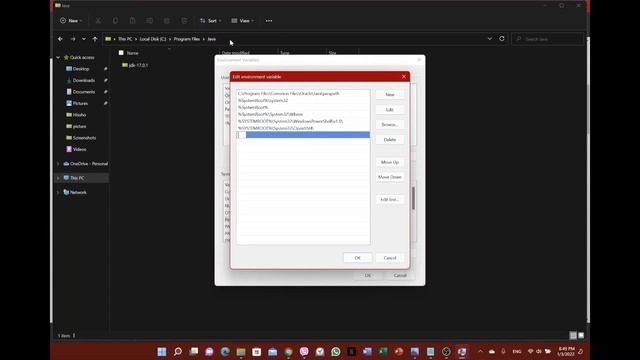Viewport: 640px width, 360px height.
Task: Click the Browse... button
Action: [390, 124]
